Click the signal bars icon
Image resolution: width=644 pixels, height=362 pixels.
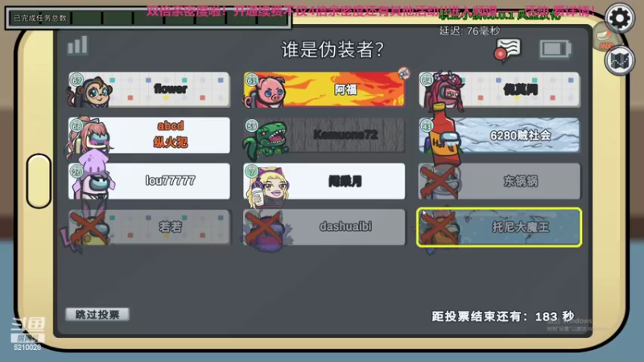77,46
